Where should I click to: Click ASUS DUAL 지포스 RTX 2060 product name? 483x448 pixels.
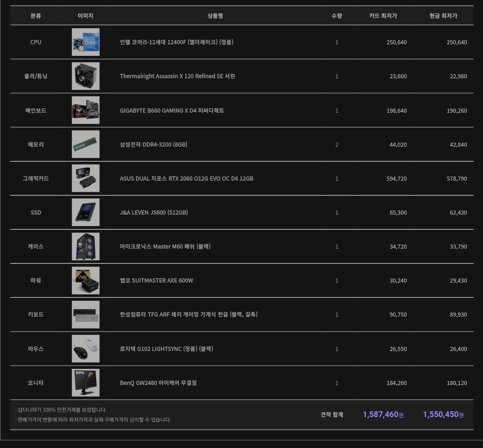click(x=186, y=178)
